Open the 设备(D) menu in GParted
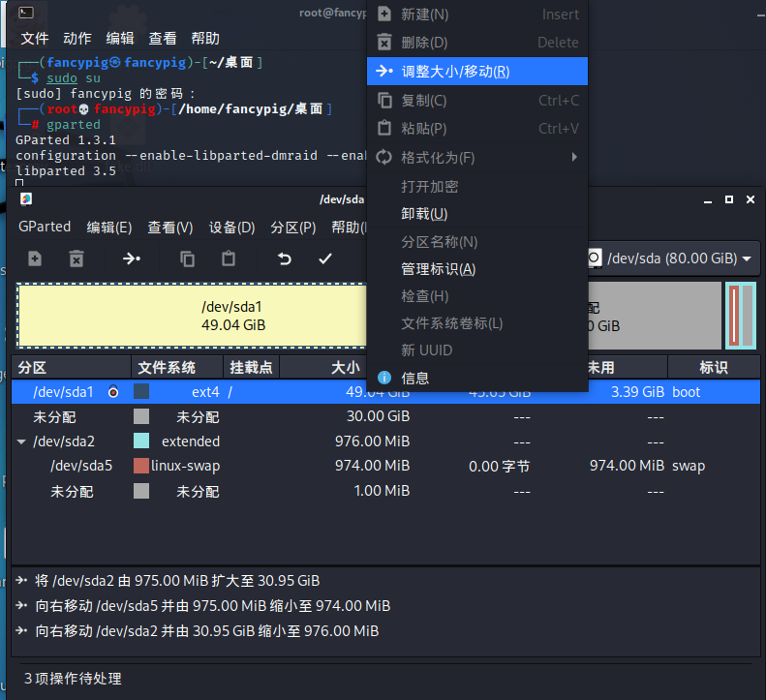 pyautogui.click(x=232, y=227)
